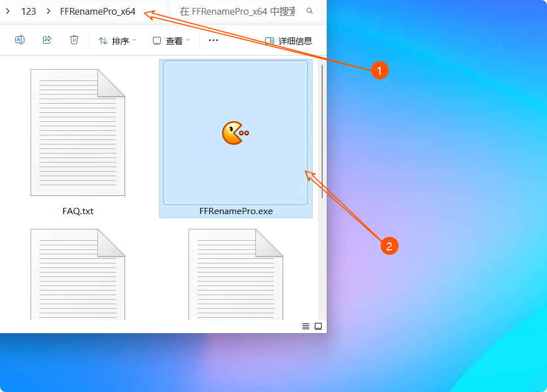
Task: Click the vertical scrollbar of the file list
Action: [322, 131]
